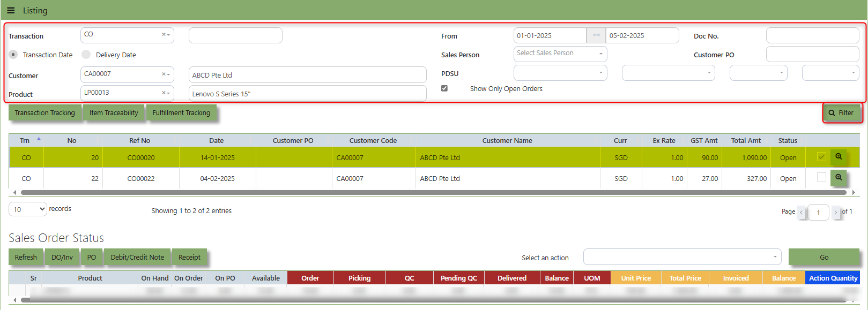Screen dimensions: 868x310
Task: Click the Debit/Credit Note button
Action: (137, 257)
